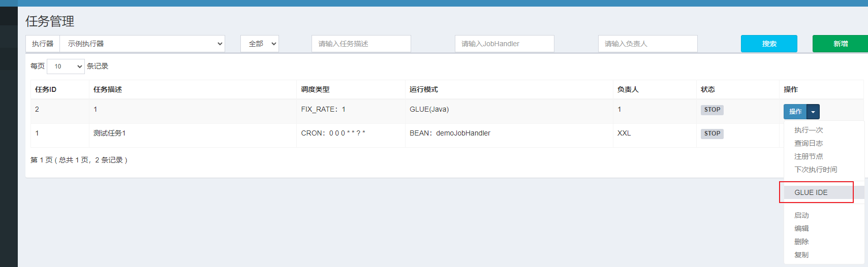Expand the 全部 status filter dropdown

[x=260, y=44]
